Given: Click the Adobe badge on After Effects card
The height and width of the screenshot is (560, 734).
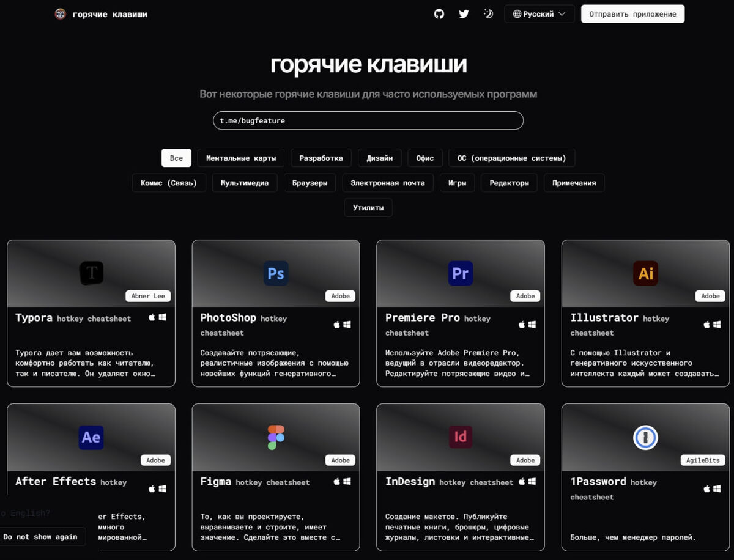Looking at the screenshot, I should pyautogui.click(x=155, y=460).
